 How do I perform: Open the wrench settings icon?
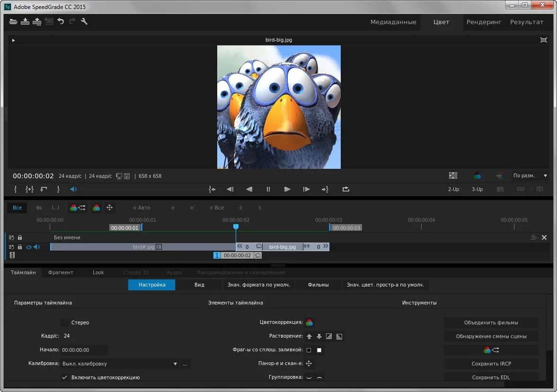84,21
